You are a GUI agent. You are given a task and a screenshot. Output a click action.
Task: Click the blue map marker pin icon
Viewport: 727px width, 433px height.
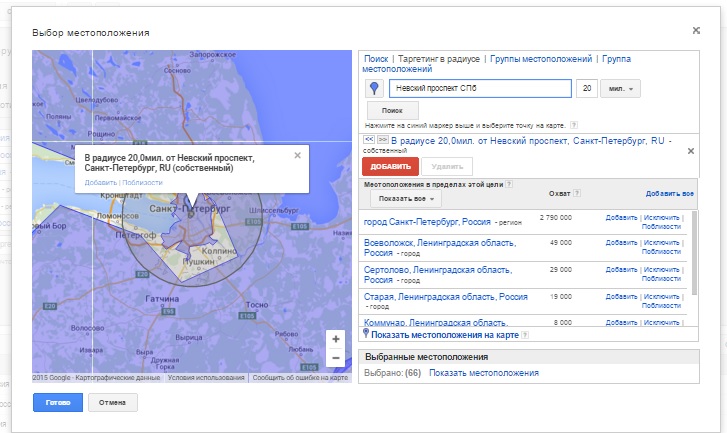[375, 89]
